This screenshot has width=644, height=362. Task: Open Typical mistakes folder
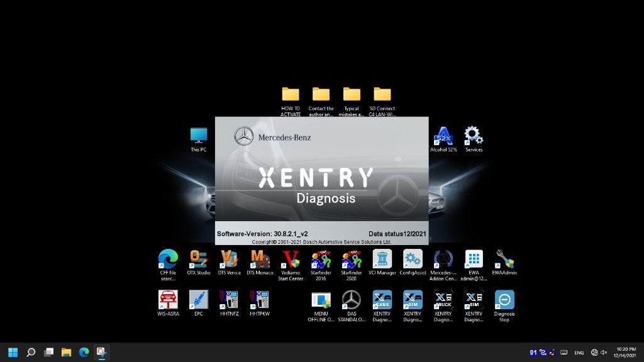(x=352, y=102)
